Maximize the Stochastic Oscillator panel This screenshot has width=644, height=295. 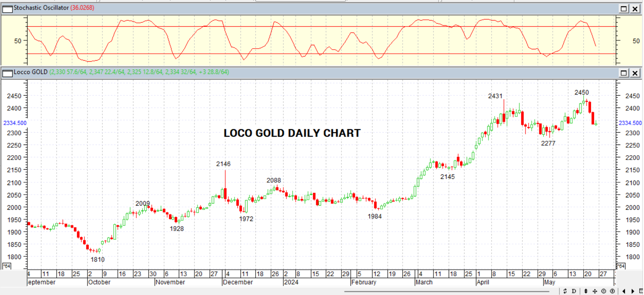click(624, 9)
